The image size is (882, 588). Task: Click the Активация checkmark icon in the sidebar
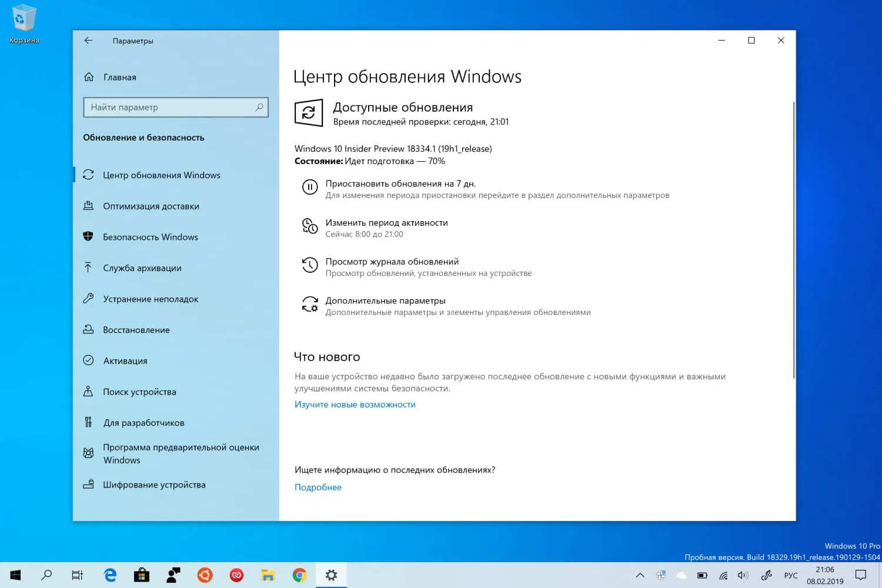[88, 360]
